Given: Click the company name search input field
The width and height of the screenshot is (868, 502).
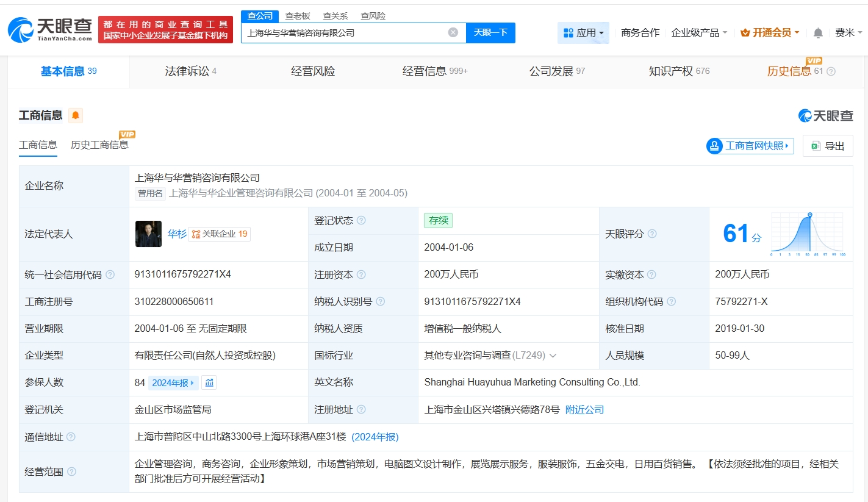Looking at the screenshot, I should click(x=345, y=33).
